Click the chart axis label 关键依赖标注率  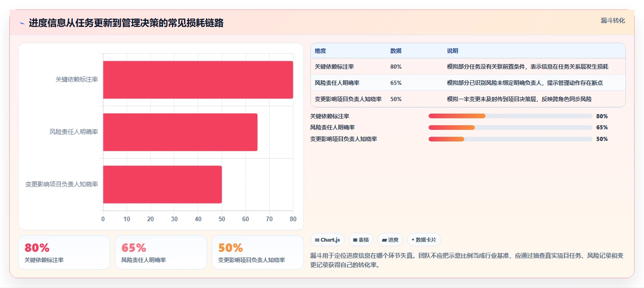pyautogui.click(x=76, y=80)
